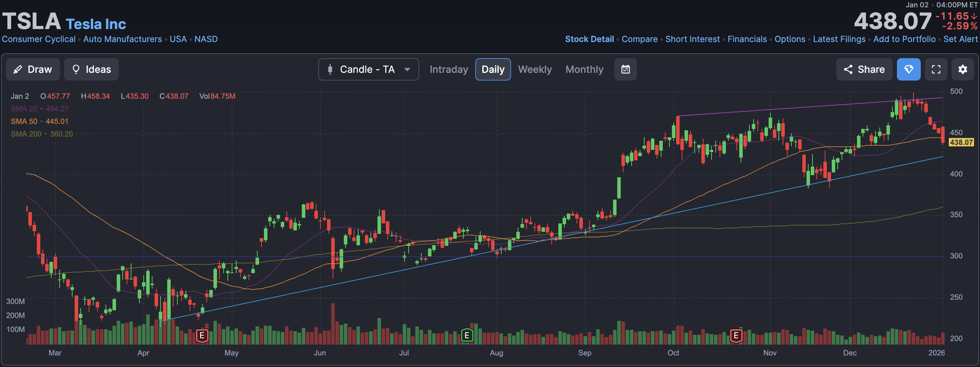Viewport: 980px width, 367px height.
Task: Open the date range calendar icon
Action: point(625,69)
